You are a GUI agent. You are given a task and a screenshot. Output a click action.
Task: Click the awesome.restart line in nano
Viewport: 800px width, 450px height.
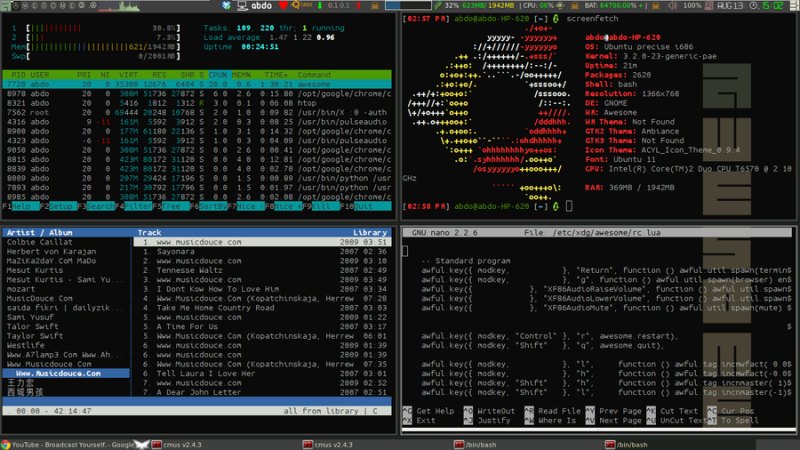coord(550,336)
